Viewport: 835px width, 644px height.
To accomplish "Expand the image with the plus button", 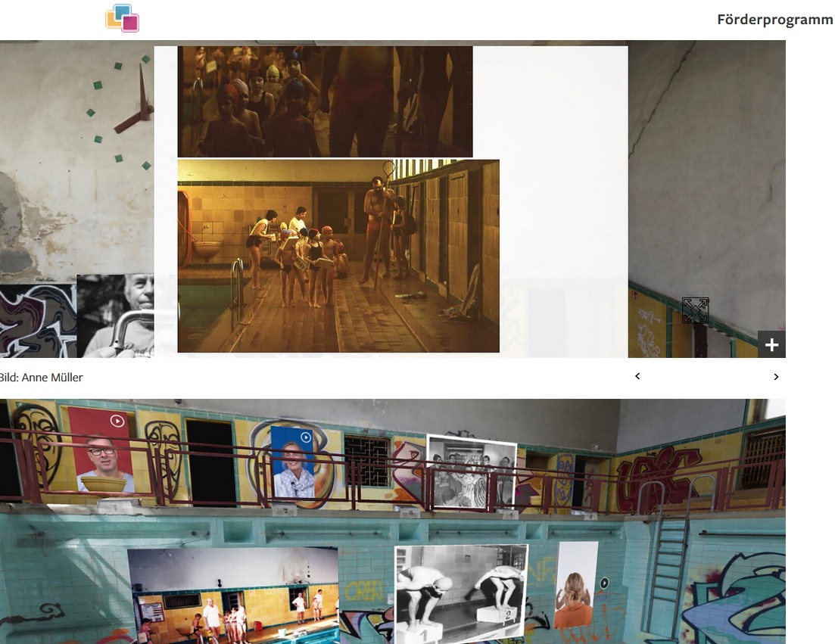I will pos(771,344).
